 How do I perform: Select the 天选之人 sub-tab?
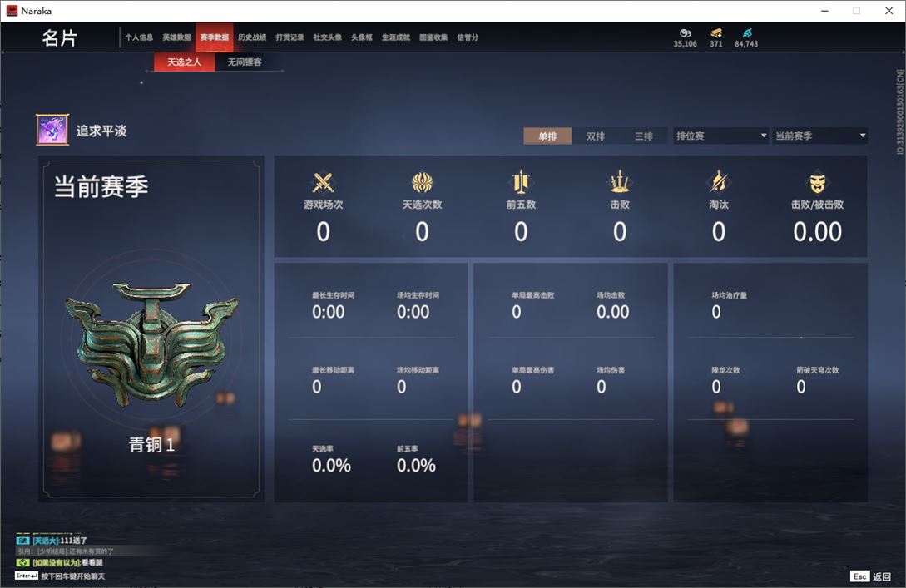(x=185, y=62)
